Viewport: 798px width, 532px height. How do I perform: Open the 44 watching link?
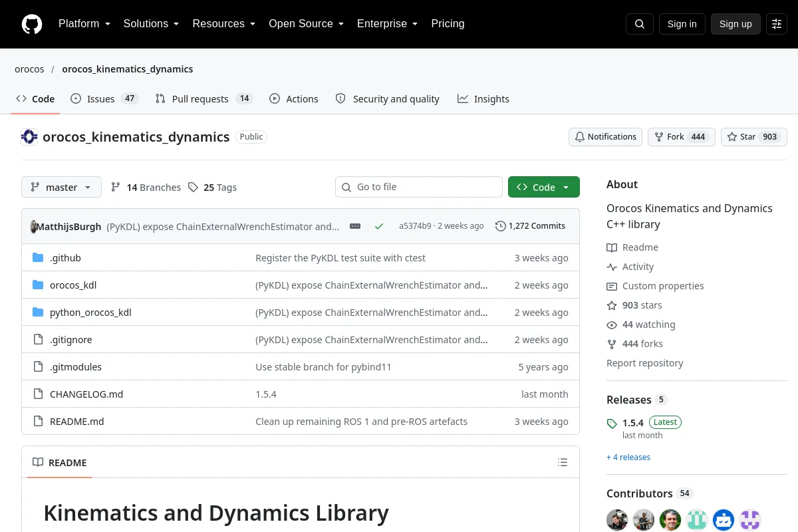point(641,325)
